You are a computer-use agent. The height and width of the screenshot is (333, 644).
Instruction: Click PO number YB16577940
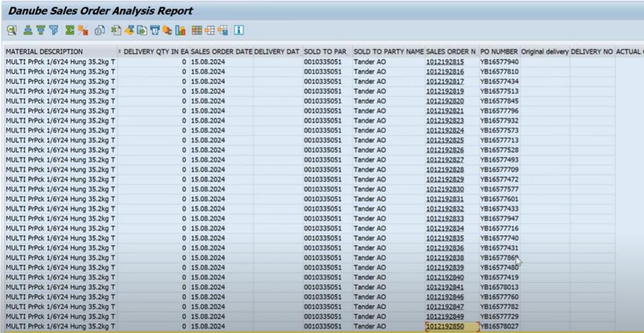[x=500, y=62]
